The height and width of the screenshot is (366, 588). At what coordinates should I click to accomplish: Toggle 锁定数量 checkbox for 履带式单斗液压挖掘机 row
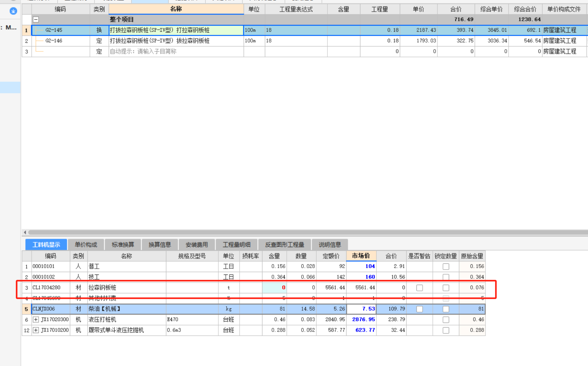point(446,330)
